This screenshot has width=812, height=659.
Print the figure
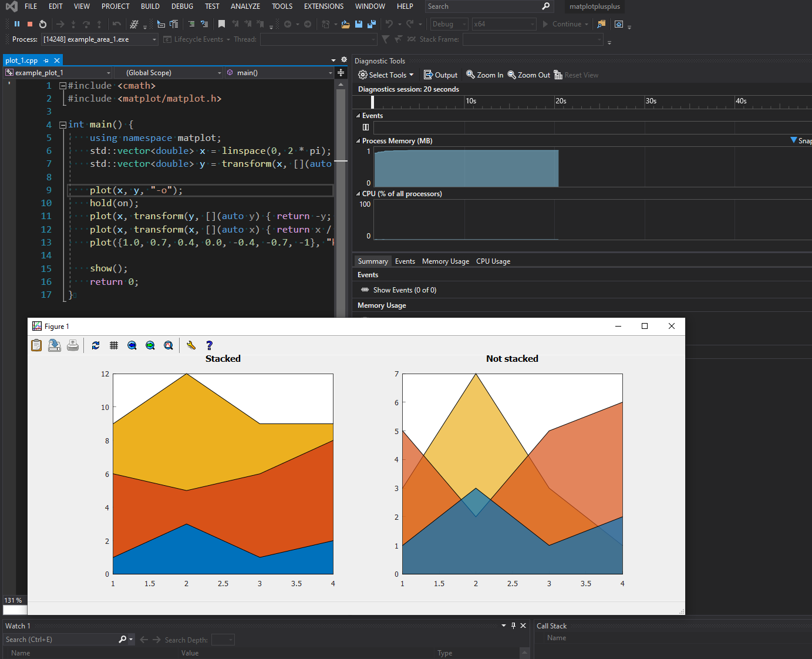point(73,345)
